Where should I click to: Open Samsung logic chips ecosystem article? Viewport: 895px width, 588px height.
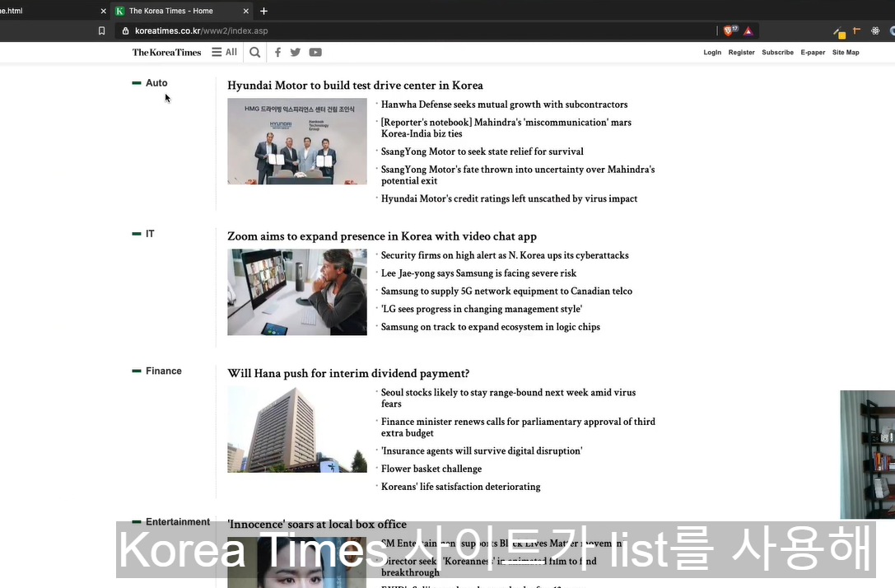click(x=490, y=327)
